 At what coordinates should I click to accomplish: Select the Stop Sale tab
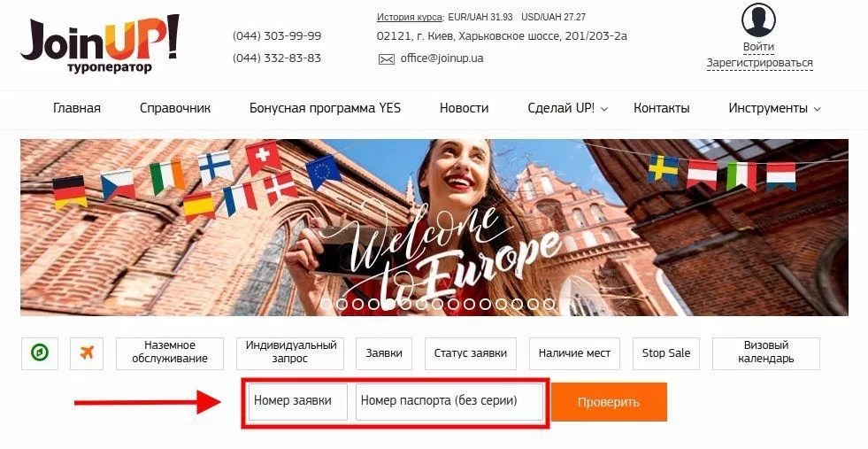[666, 353]
